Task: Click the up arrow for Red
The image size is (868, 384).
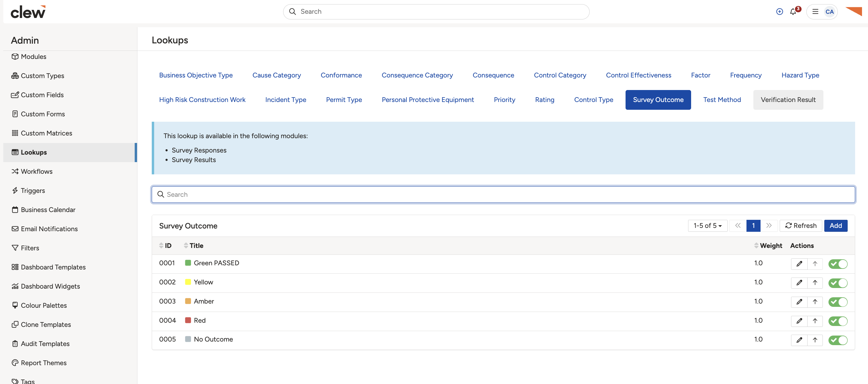Action: (815, 321)
